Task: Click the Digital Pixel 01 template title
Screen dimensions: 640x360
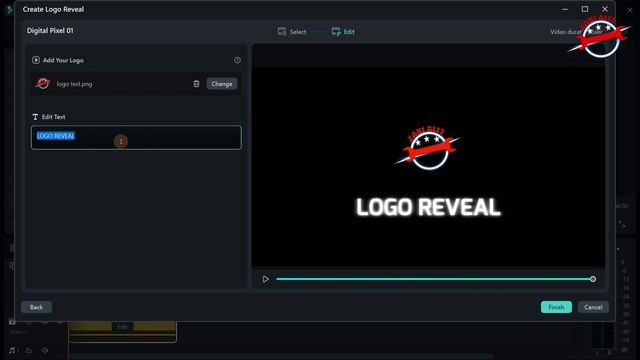Action: click(50, 31)
